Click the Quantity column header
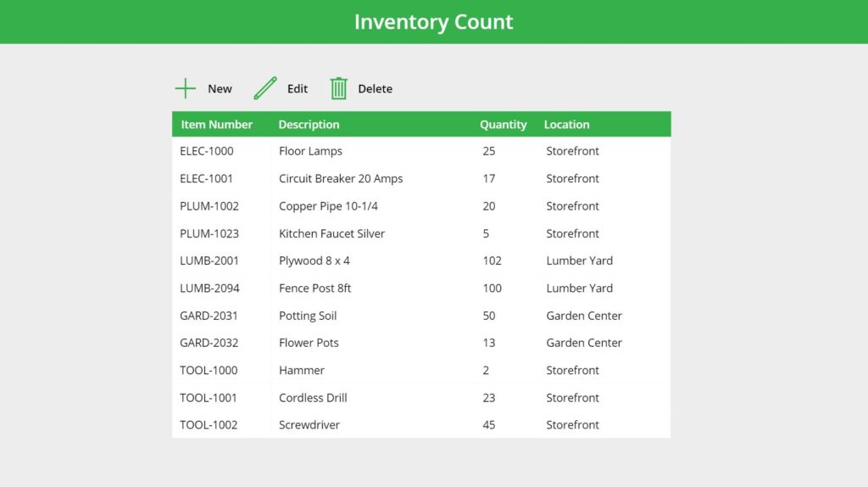 (504, 125)
